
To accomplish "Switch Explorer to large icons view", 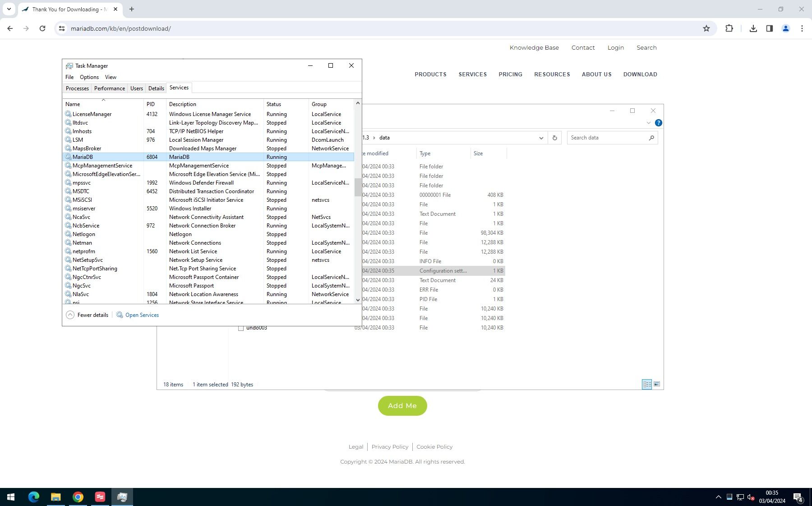I will click(x=657, y=384).
